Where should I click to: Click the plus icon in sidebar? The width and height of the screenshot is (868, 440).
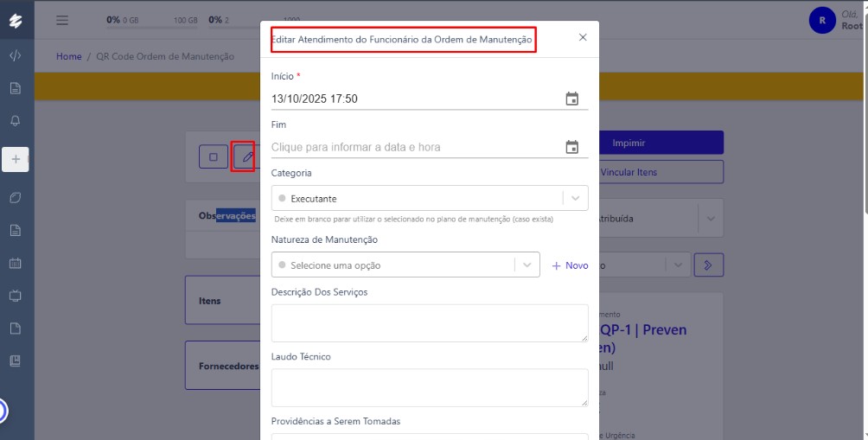click(x=16, y=159)
